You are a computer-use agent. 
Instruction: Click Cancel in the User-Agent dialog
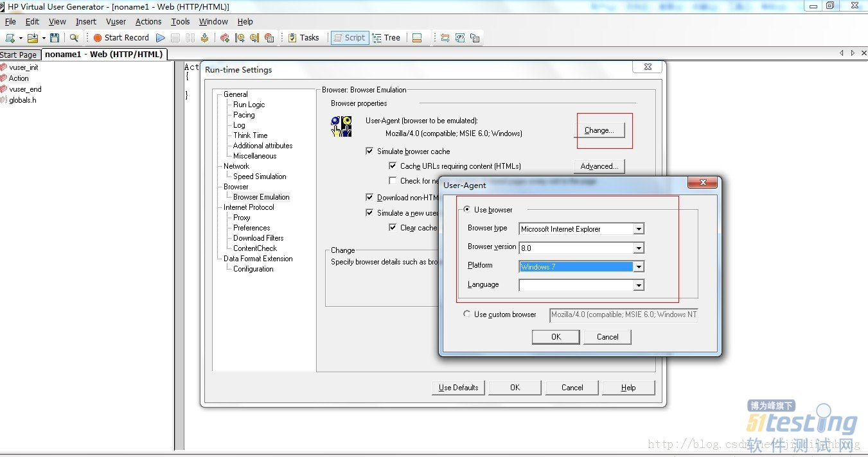607,337
